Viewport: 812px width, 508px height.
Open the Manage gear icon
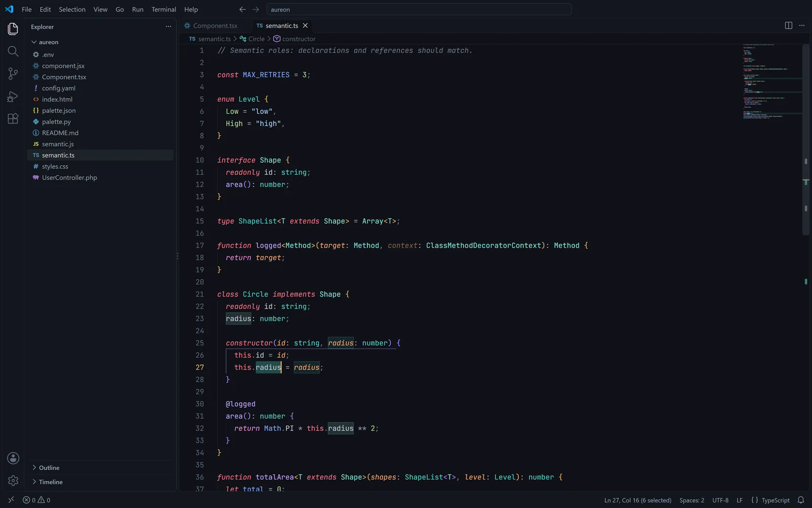click(x=13, y=481)
